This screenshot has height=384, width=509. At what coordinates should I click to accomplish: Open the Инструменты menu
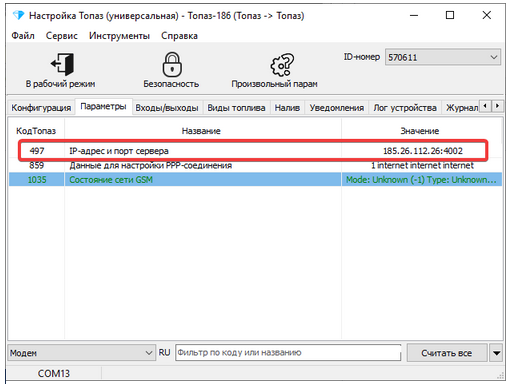[119, 36]
